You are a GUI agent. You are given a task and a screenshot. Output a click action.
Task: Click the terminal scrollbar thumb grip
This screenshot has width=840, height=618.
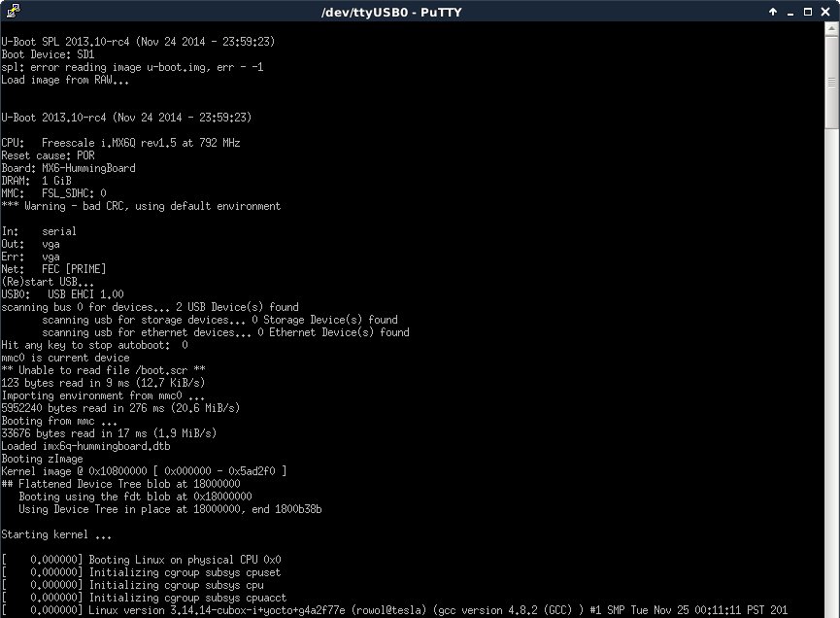(832, 83)
